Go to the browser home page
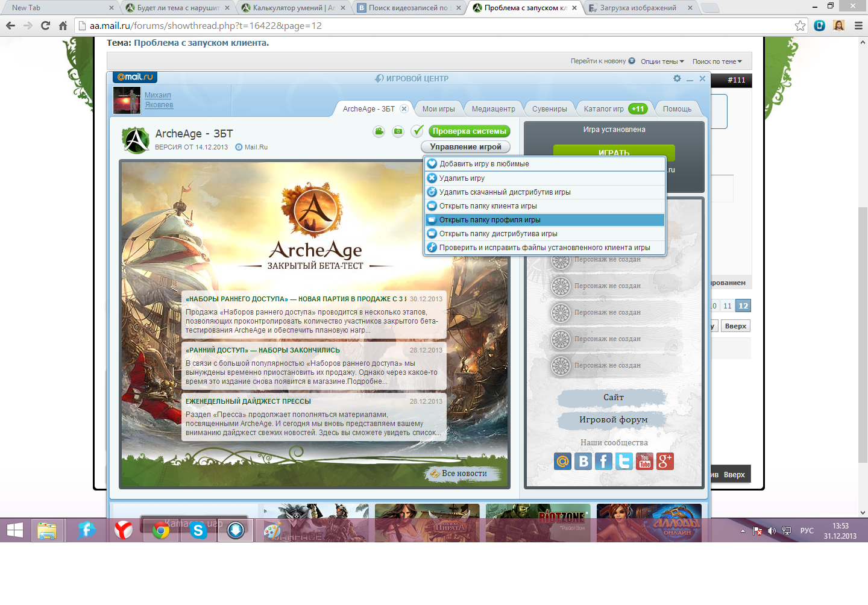Image resolution: width=868 pixels, height=605 pixels. (63, 25)
